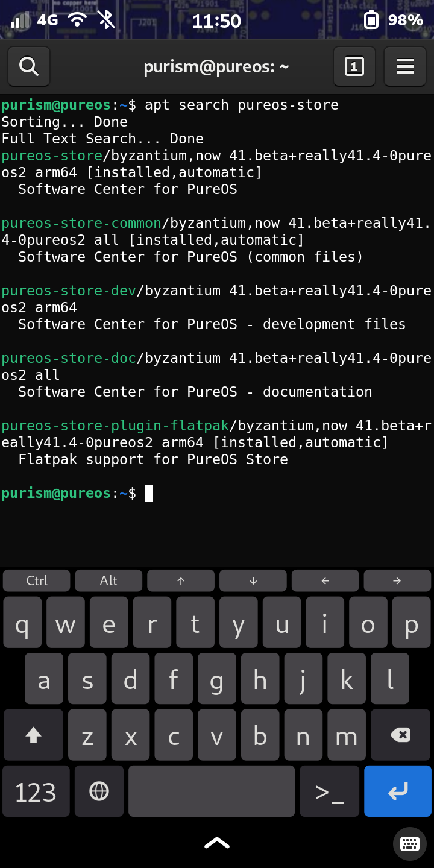Tap the j key

coord(303,679)
